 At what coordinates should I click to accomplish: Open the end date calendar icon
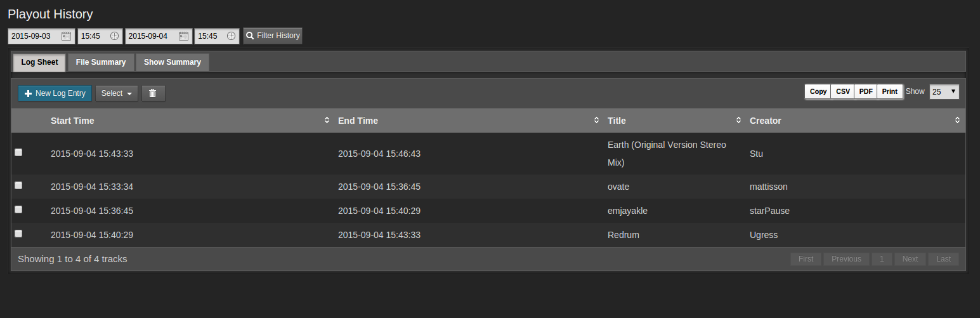coord(183,36)
